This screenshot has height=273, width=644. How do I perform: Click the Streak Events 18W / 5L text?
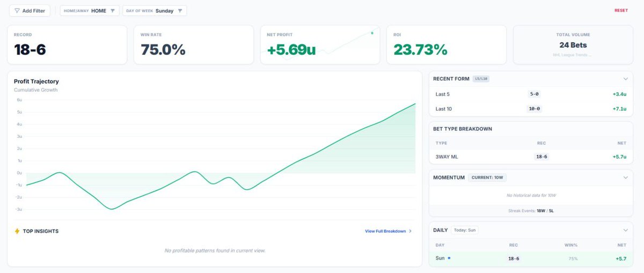(531, 211)
